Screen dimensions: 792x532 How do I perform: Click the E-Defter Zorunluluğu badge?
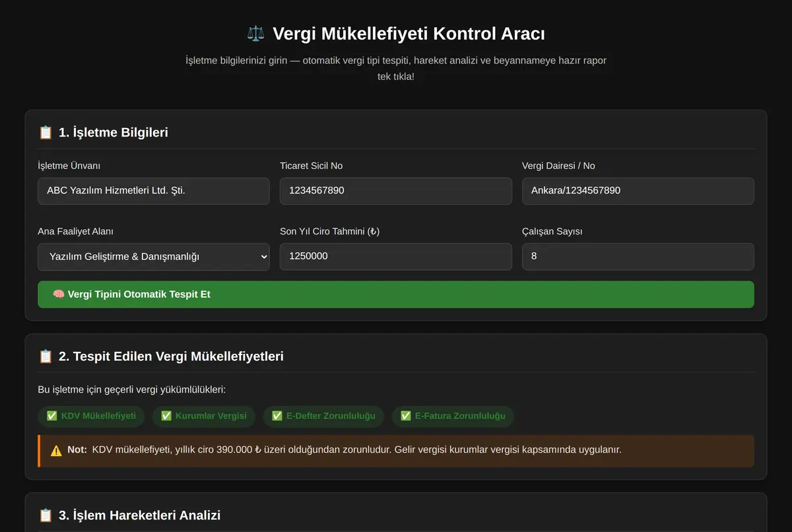click(x=323, y=416)
